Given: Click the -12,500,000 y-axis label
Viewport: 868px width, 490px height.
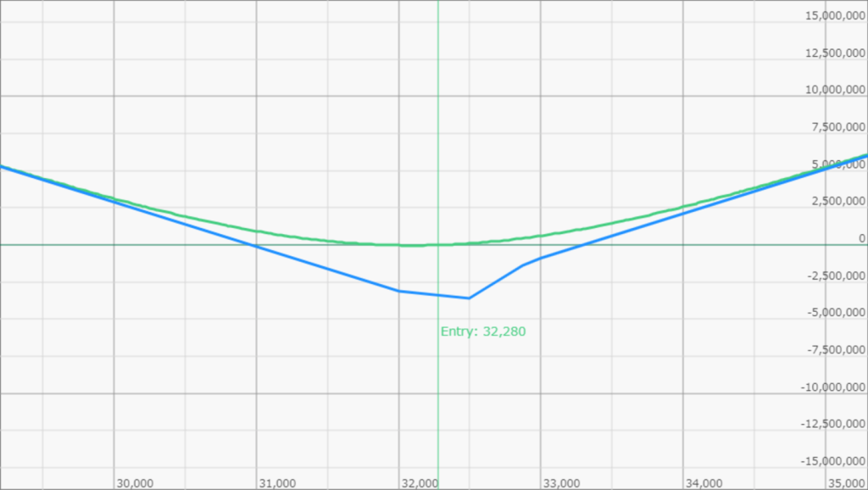Looking at the screenshot, I should click(x=833, y=424).
